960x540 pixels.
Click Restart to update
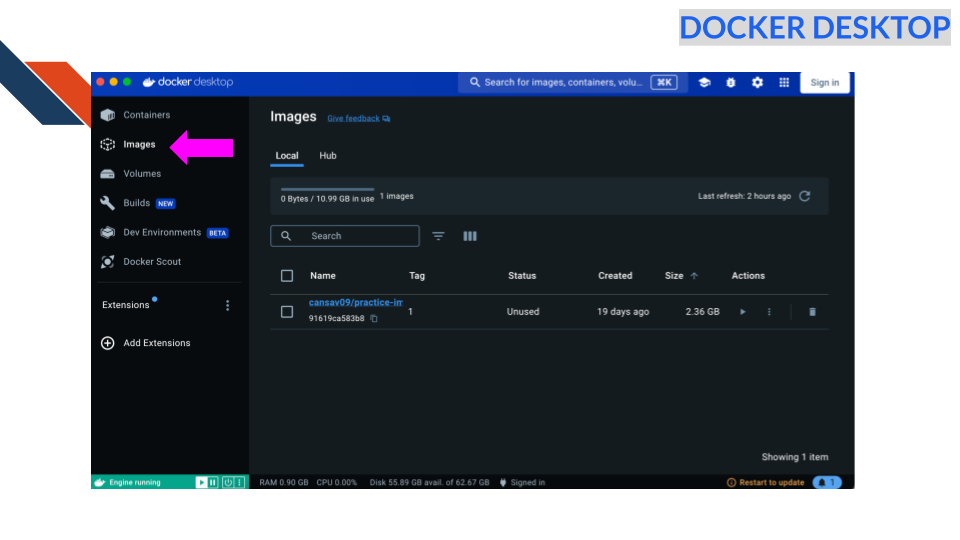[765, 483]
